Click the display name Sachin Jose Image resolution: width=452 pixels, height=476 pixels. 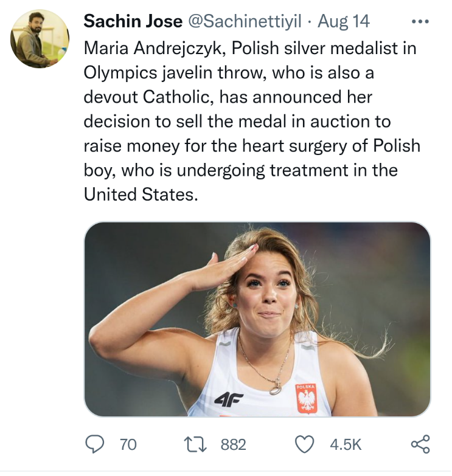click(133, 21)
